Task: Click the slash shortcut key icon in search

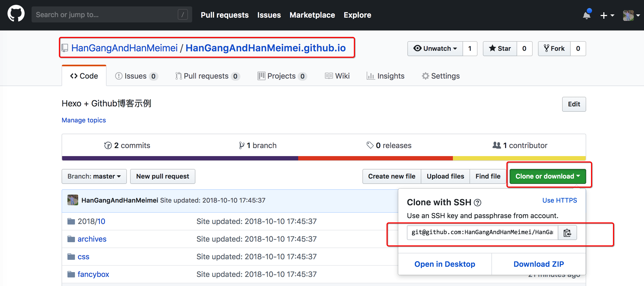Action: [183, 15]
